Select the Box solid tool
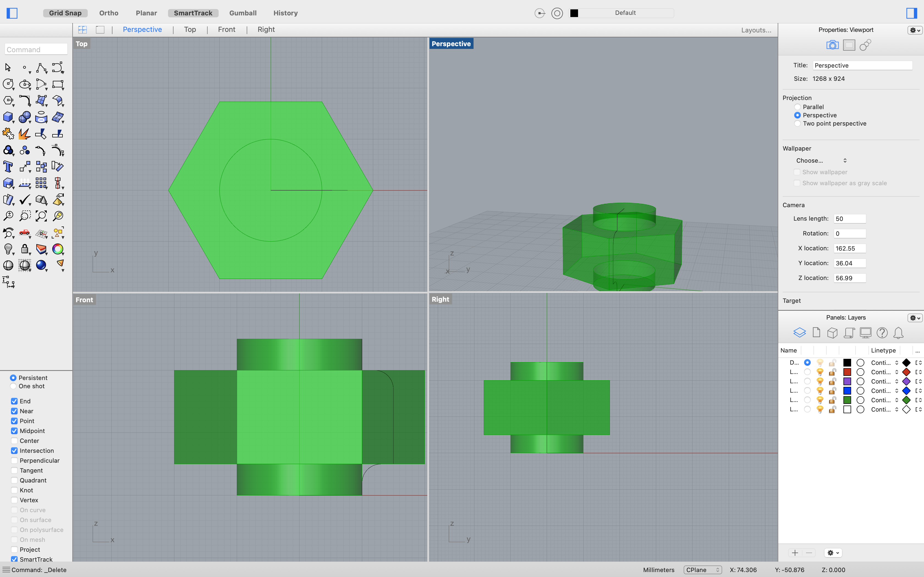 pos(9,117)
